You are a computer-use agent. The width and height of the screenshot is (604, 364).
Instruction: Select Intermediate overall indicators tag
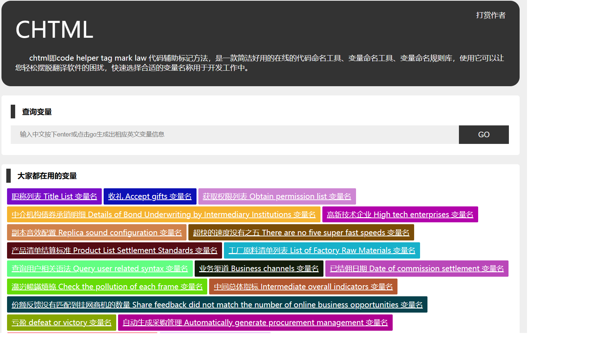coord(303,287)
